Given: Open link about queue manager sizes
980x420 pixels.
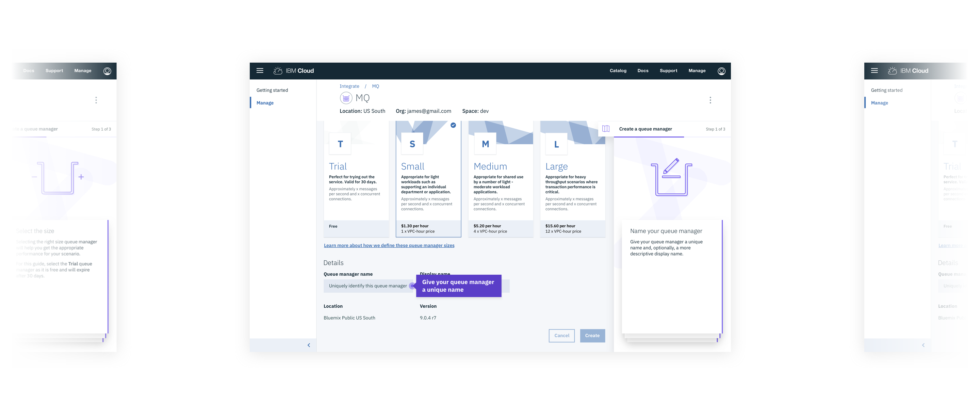Looking at the screenshot, I should coord(389,245).
